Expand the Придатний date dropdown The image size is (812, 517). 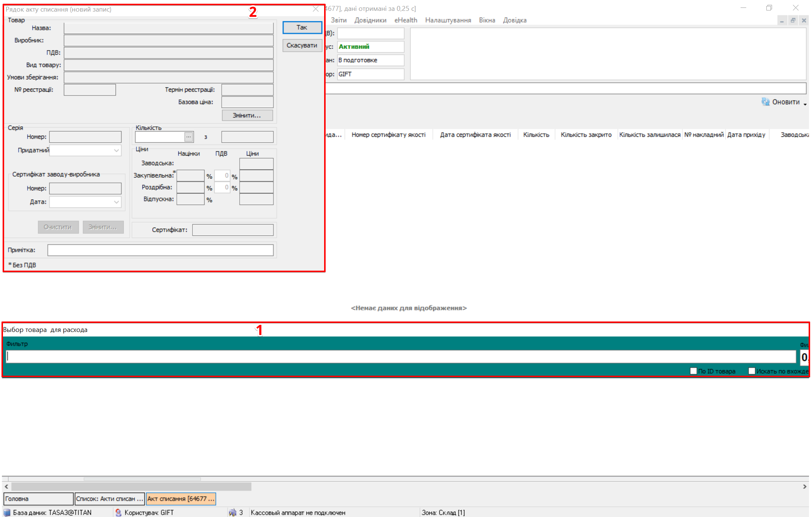tap(117, 150)
